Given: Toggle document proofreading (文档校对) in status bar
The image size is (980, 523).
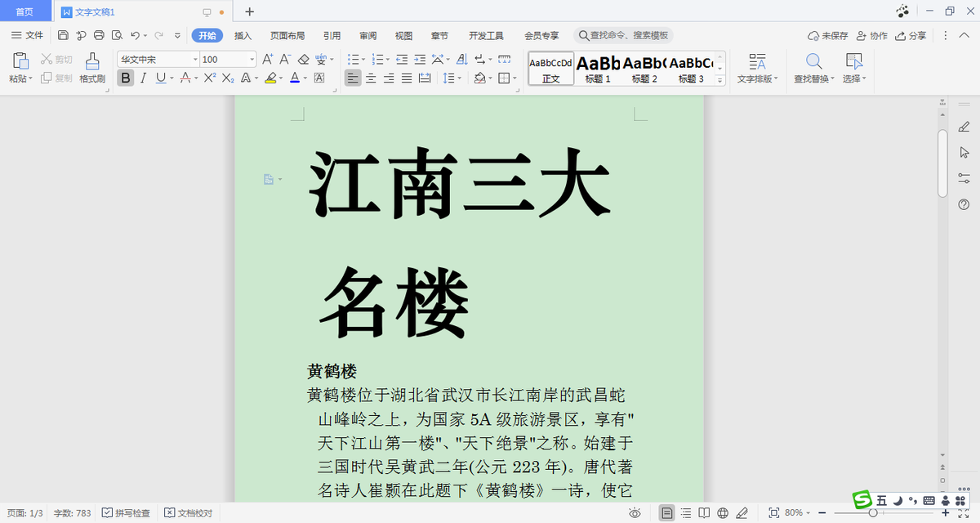Looking at the screenshot, I should click(x=189, y=512).
